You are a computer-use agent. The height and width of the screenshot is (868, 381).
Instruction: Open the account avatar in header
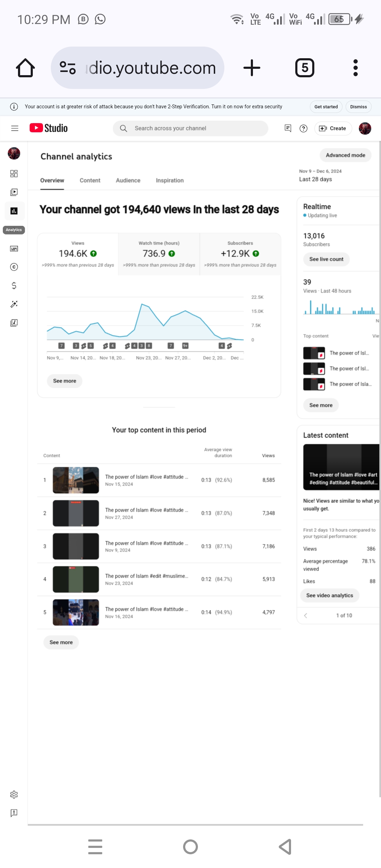pos(365,128)
